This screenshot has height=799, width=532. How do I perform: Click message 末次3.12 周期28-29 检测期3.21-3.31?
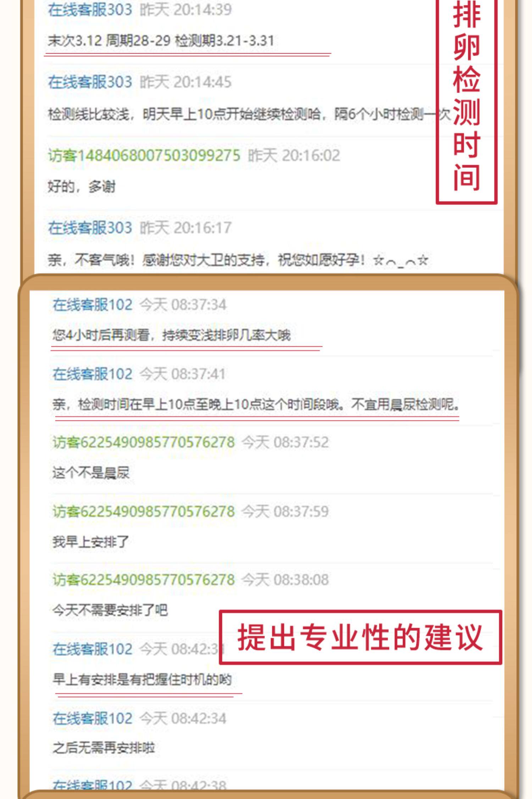[x=161, y=40]
